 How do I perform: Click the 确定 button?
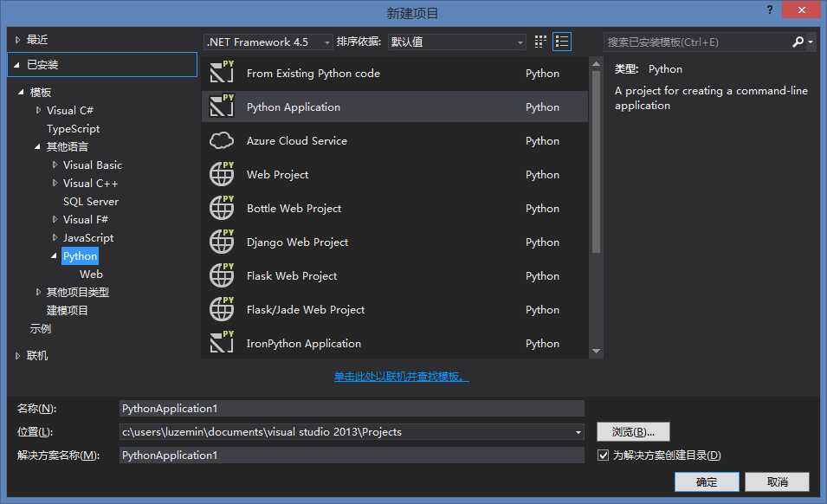click(707, 481)
